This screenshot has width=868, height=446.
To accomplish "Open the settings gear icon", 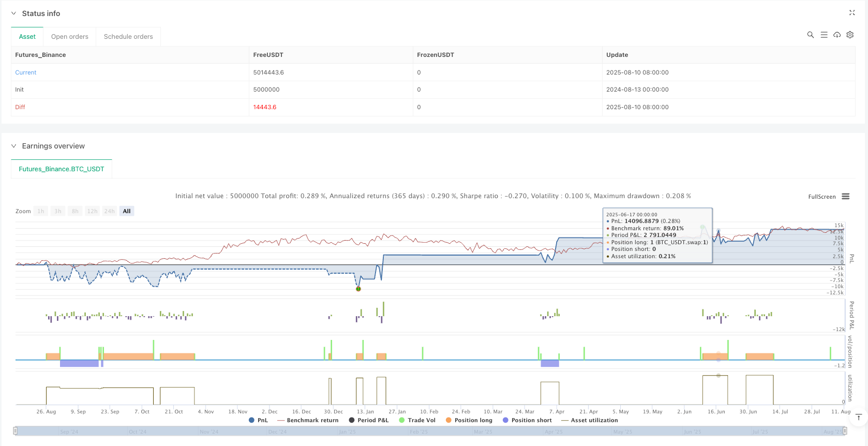I will pyautogui.click(x=850, y=35).
